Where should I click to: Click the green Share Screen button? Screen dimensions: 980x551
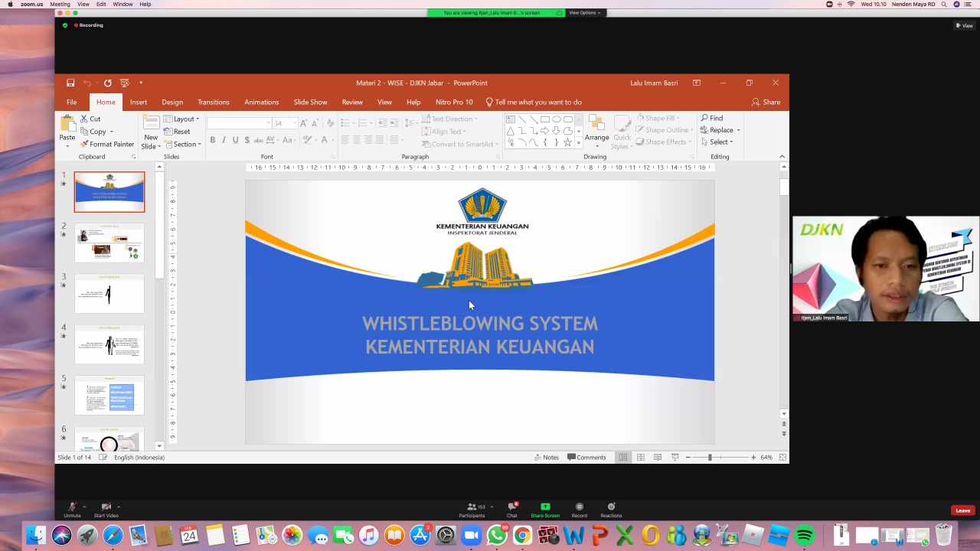click(545, 510)
